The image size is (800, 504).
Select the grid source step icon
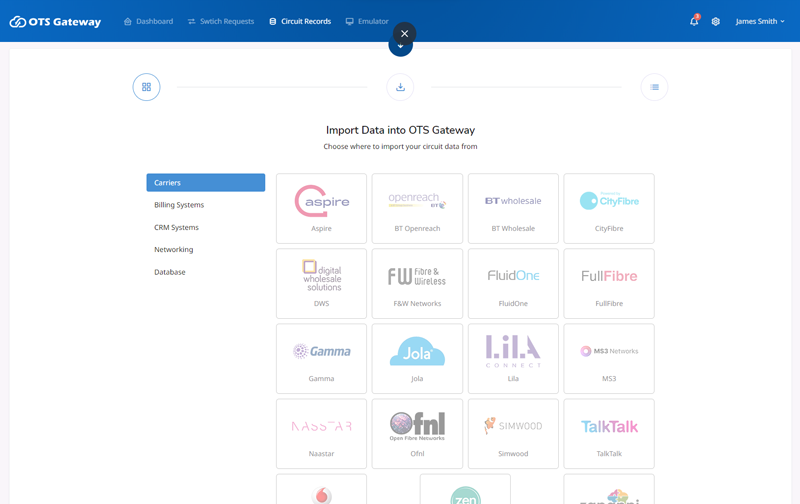click(x=146, y=87)
